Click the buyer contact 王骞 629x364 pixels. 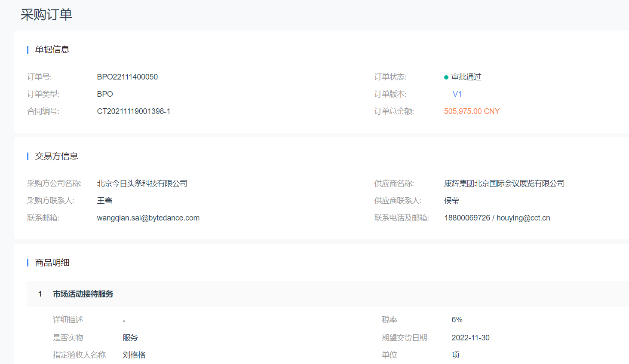(x=104, y=201)
